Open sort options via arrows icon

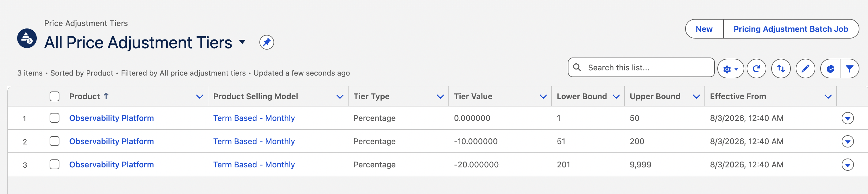781,69
